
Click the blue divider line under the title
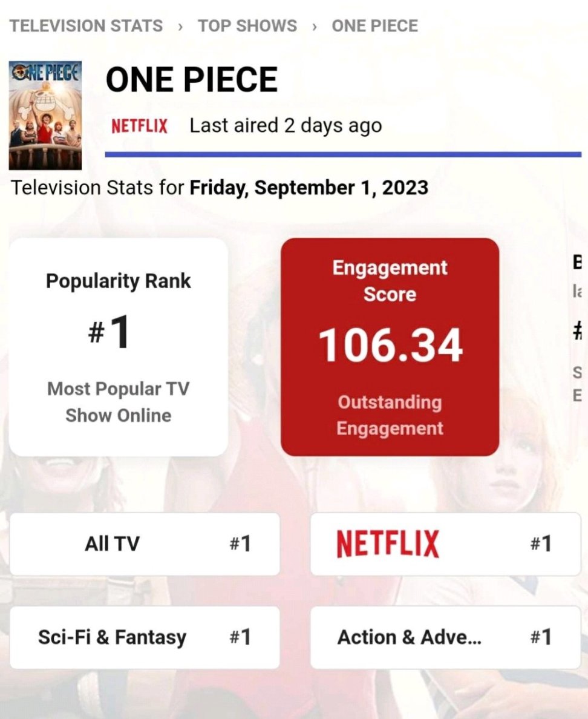[343, 154]
